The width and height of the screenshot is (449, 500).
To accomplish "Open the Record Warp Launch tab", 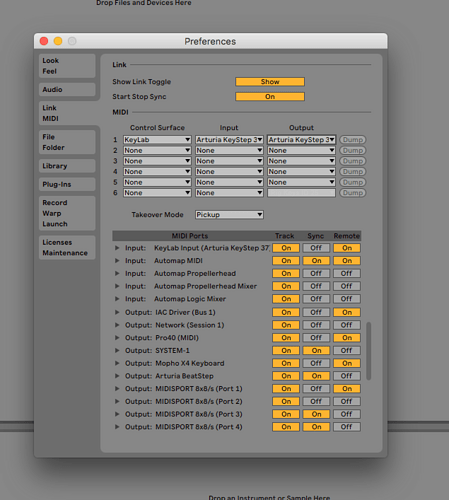I will click(x=67, y=213).
